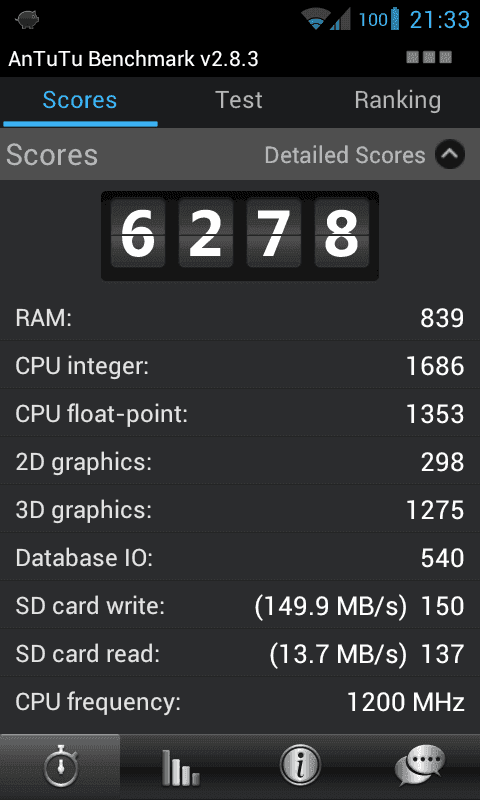Open the bar chart statistics icon
The image size is (480, 800).
pyautogui.click(x=180, y=767)
